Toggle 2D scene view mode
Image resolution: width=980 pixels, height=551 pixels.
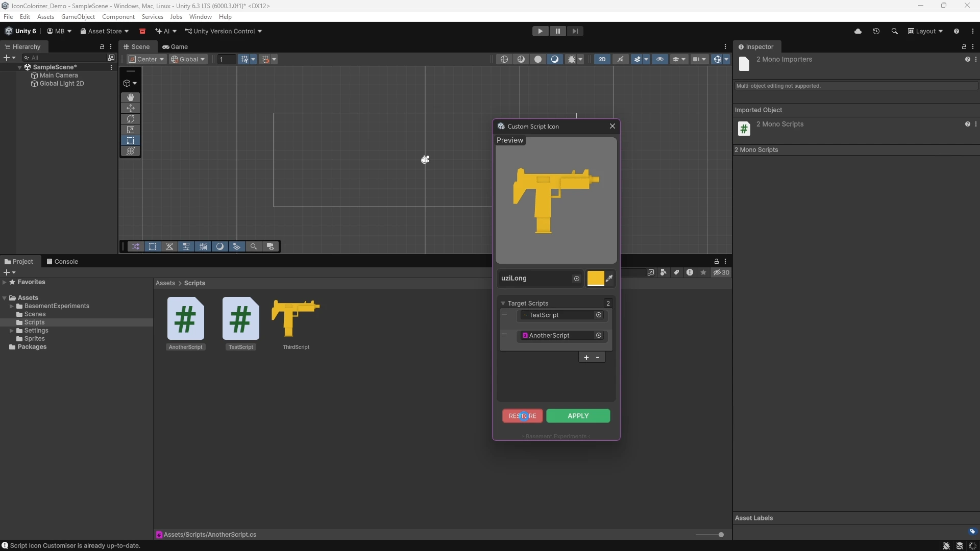pos(602,59)
